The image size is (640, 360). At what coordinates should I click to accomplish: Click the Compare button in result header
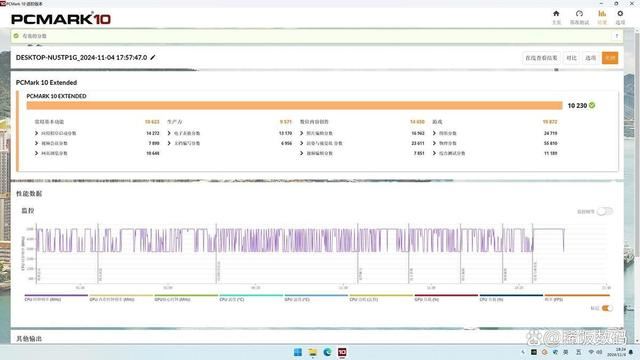pos(571,58)
